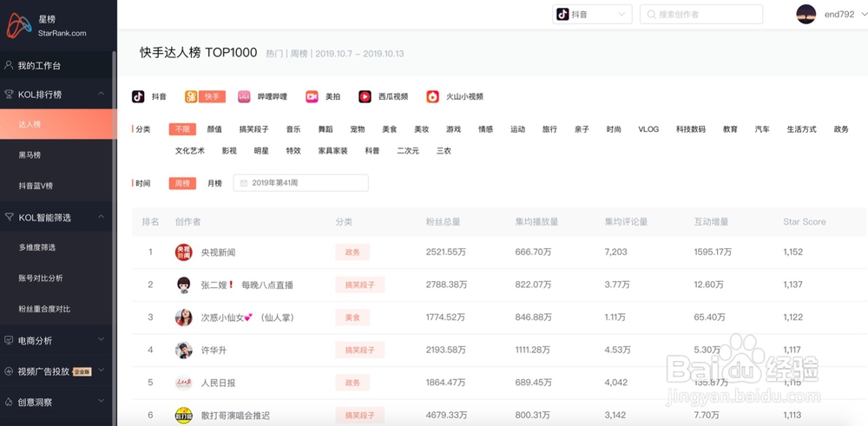Filter by 颜值 category
Screen dimensions: 868x426
(x=214, y=129)
